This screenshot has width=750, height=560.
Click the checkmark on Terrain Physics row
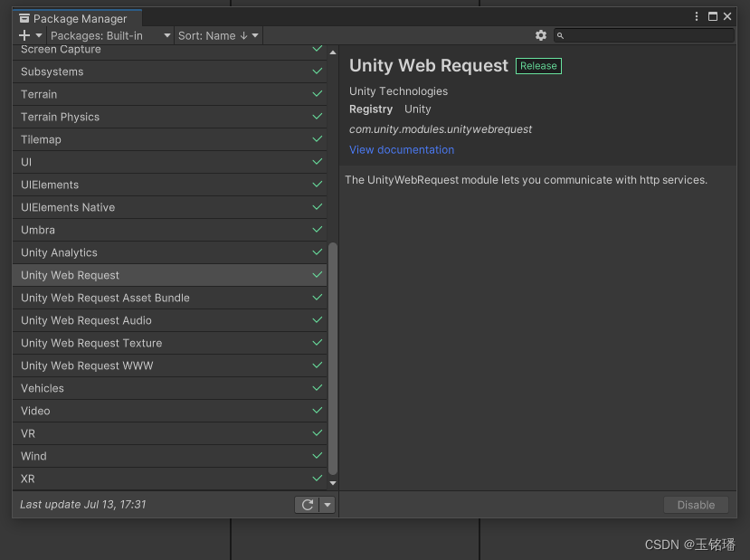pyautogui.click(x=317, y=116)
